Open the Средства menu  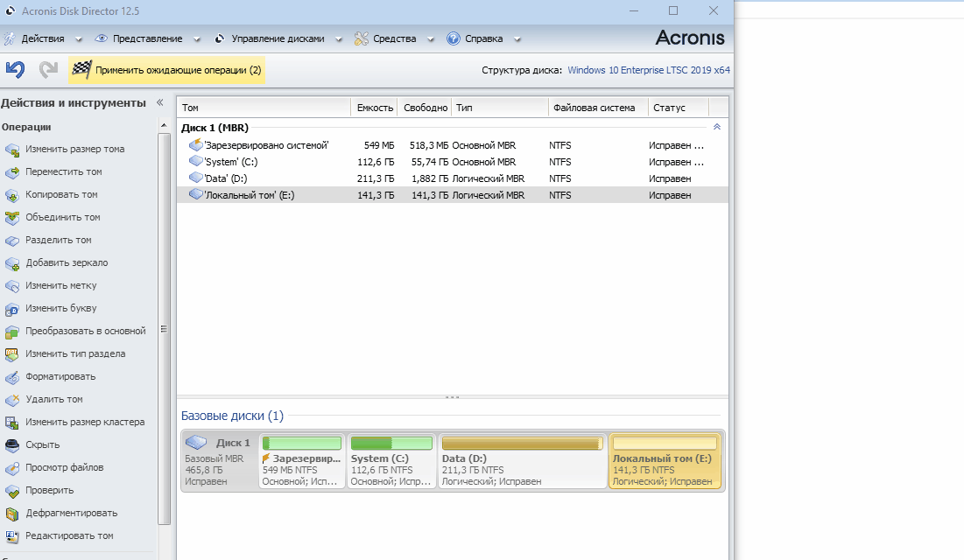click(394, 38)
